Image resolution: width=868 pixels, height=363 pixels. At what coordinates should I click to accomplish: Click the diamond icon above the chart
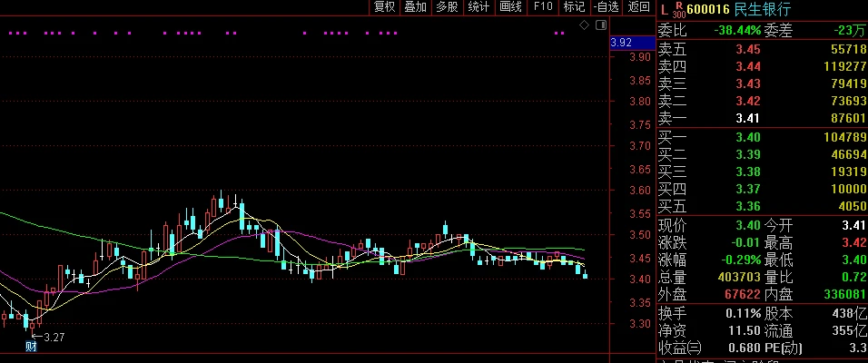click(x=584, y=25)
